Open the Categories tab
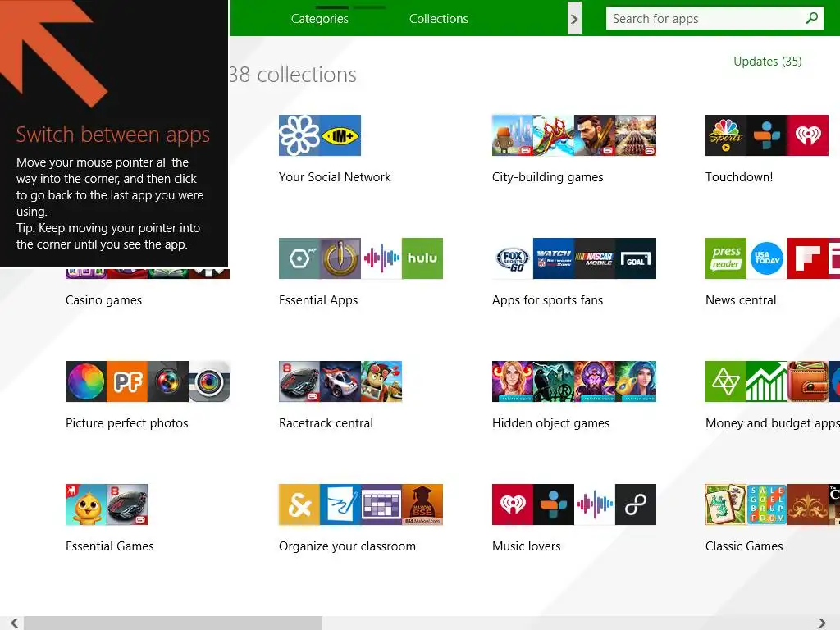 pos(319,19)
